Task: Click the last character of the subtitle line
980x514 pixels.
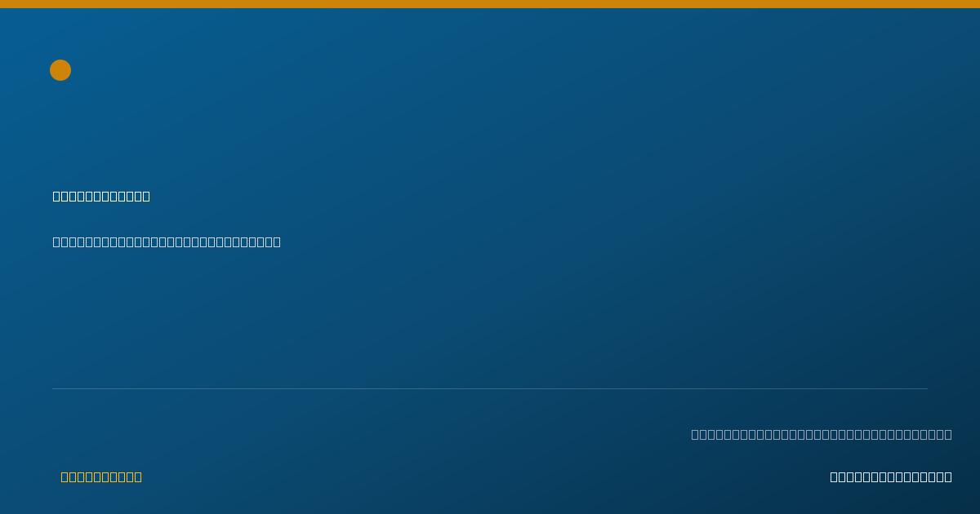Action: 277,241
